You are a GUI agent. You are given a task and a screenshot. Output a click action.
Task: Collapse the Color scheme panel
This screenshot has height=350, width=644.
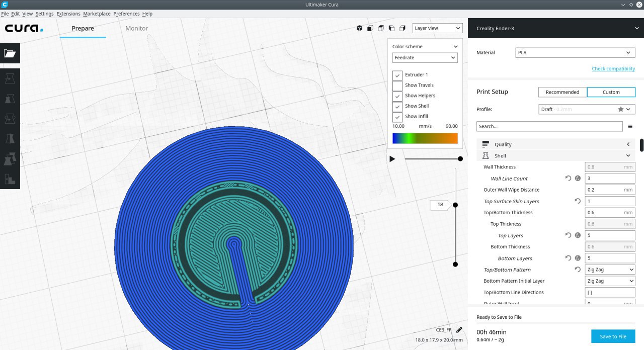coord(455,47)
